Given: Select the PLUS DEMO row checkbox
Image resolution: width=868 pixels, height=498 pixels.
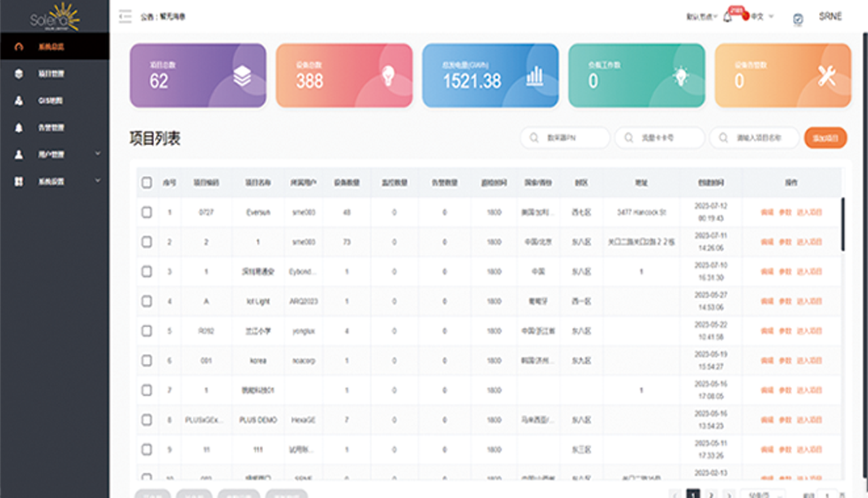Looking at the screenshot, I should pos(147,420).
